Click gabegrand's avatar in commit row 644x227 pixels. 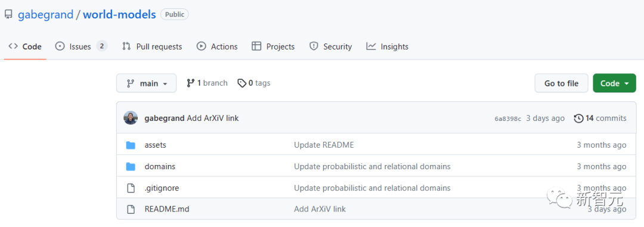pyautogui.click(x=131, y=118)
